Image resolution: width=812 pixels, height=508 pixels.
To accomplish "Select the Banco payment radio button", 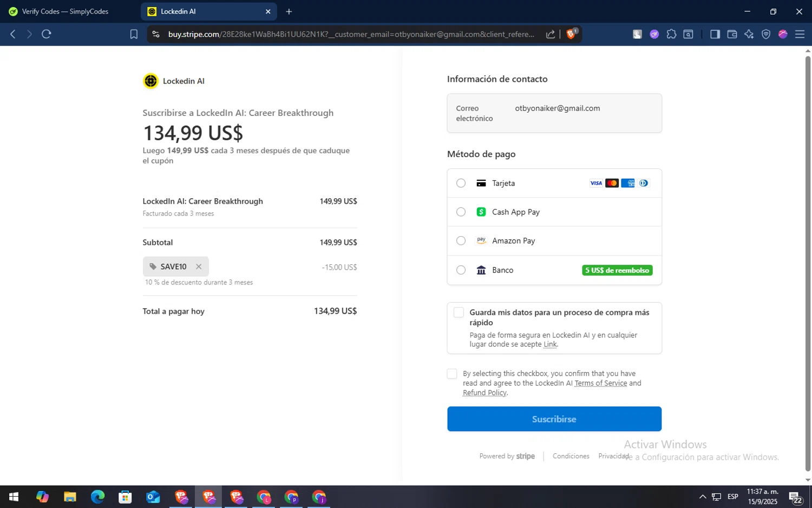I will tap(461, 270).
